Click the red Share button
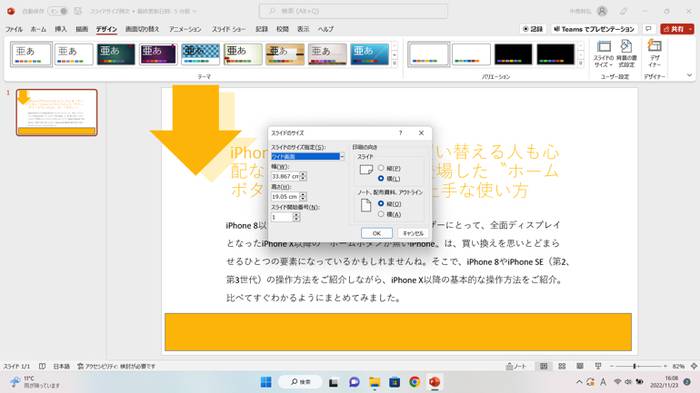The width and height of the screenshot is (700, 393). [x=674, y=29]
